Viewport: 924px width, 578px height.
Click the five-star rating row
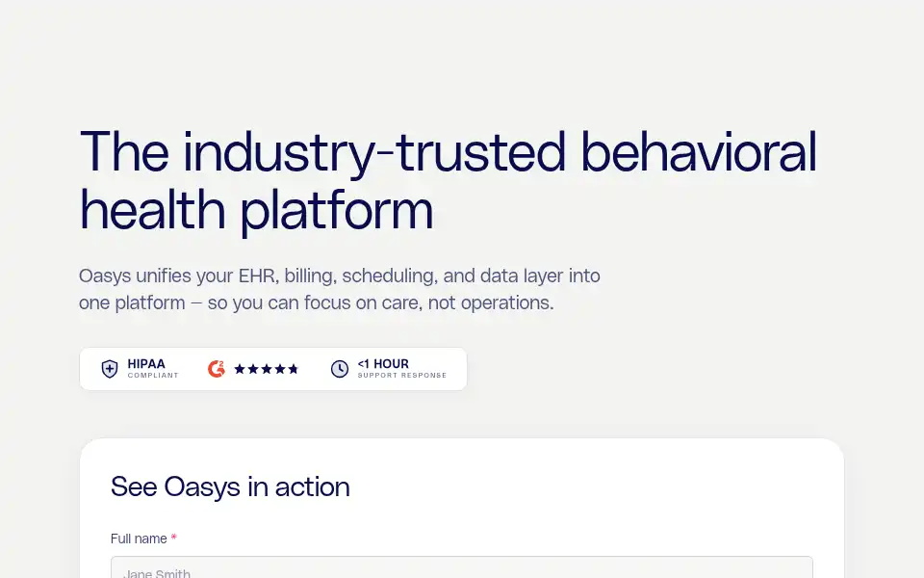pyautogui.click(x=267, y=369)
